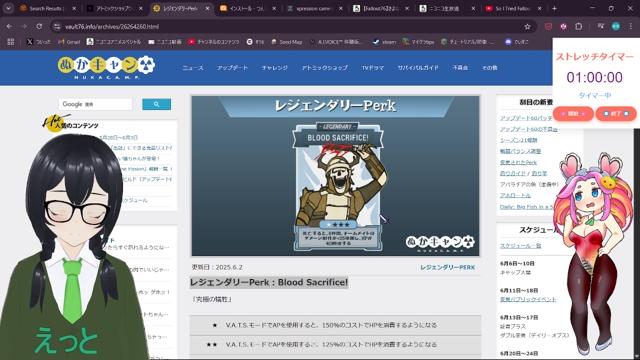Screen dimensions: 640x360
Task: Open the Seed Map bookmark
Action: 287,42
